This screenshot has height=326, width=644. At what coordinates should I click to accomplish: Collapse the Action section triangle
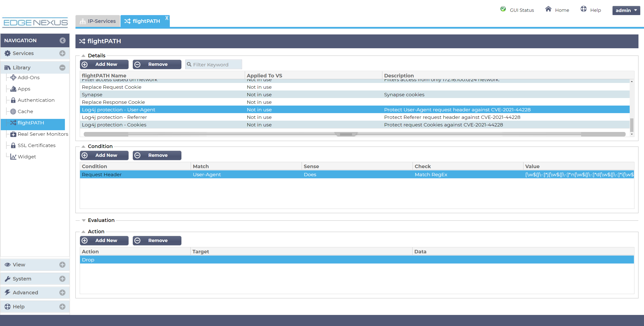[83, 232]
